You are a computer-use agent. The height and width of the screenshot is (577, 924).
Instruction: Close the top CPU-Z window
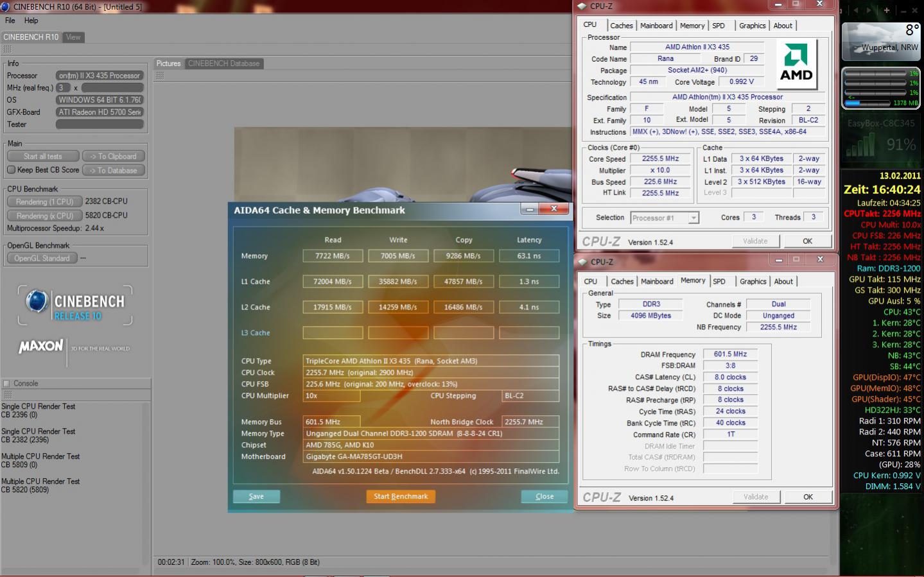click(x=819, y=4)
